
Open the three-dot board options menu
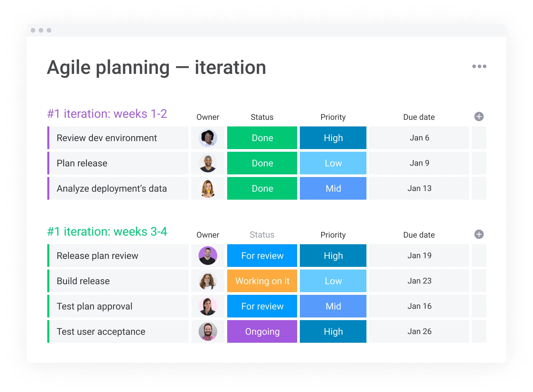point(479,66)
